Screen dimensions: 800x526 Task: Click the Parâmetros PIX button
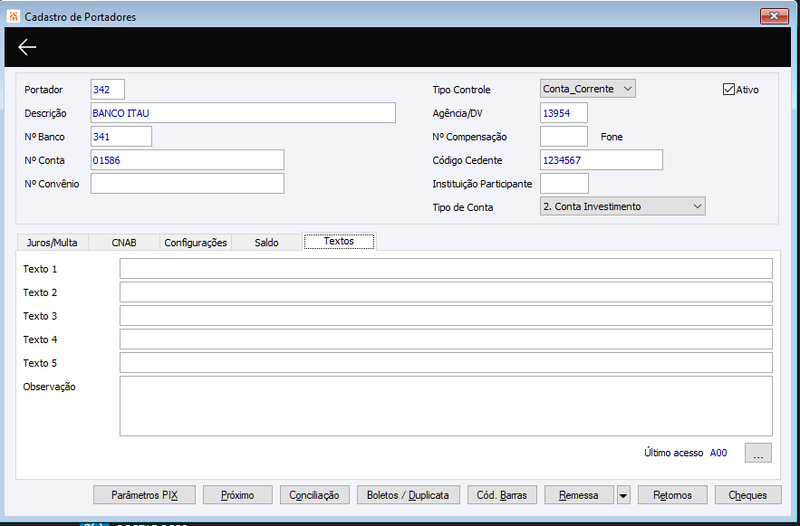(144, 495)
